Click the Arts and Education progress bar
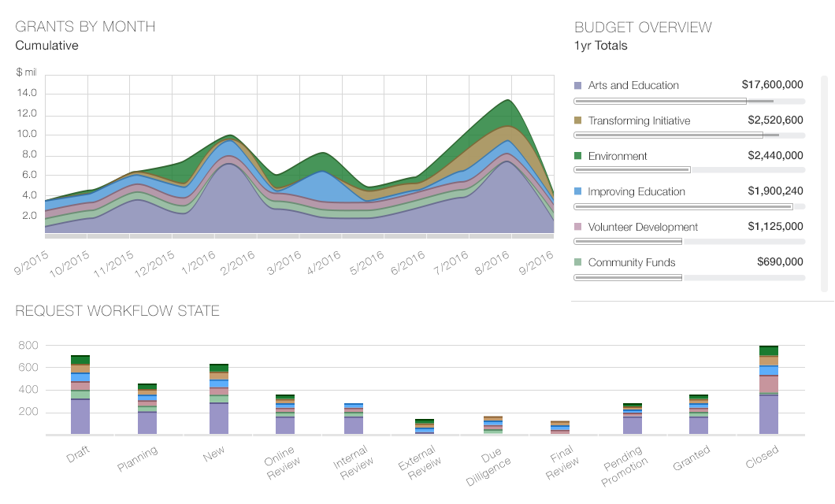Screen dimensions: 835x504 tap(688, 102)
